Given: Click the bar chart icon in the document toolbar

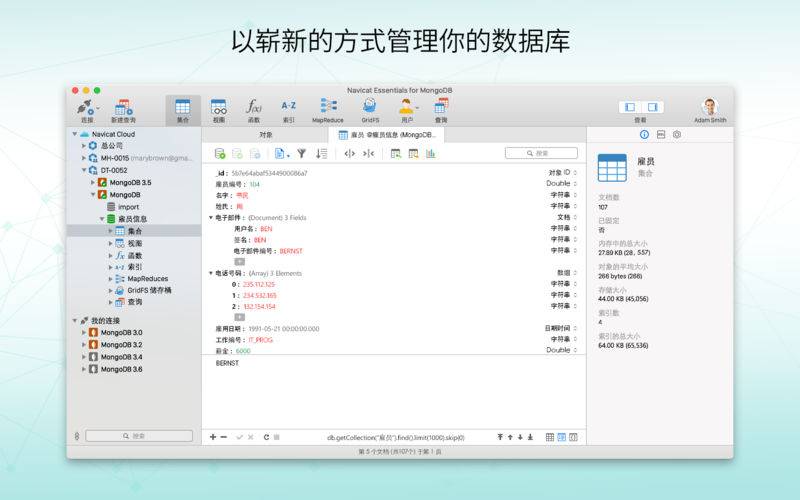Looking at the screenshot, I should [x=431, y=154].
